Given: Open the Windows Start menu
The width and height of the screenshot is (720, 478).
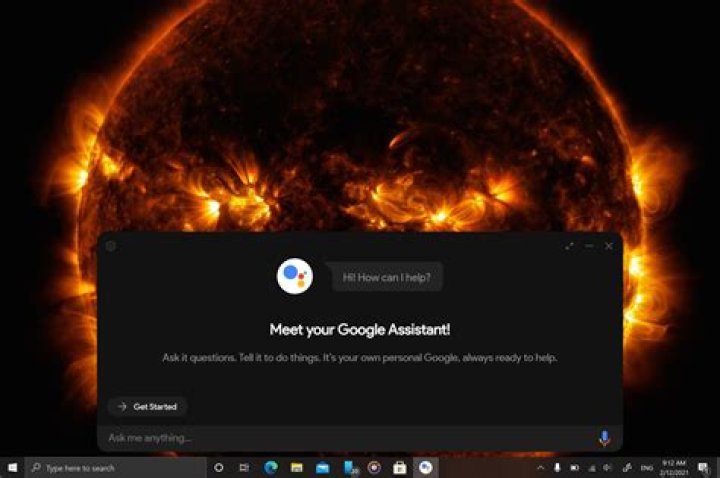Looking at the screenshot, I should tap(12, 467).
